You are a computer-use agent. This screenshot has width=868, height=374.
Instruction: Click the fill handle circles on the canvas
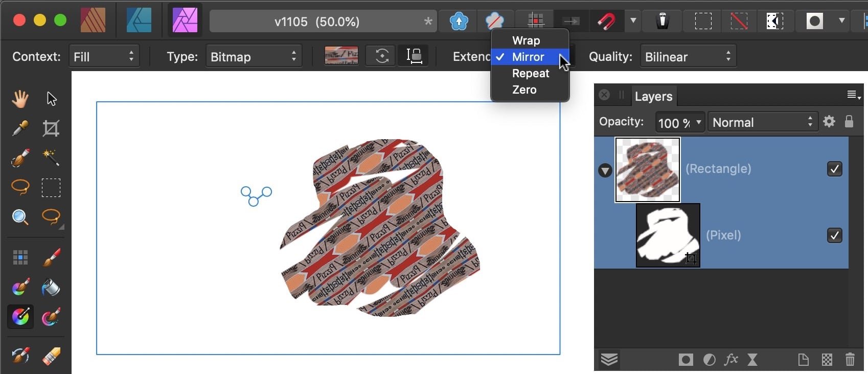[x=256, y=196]
